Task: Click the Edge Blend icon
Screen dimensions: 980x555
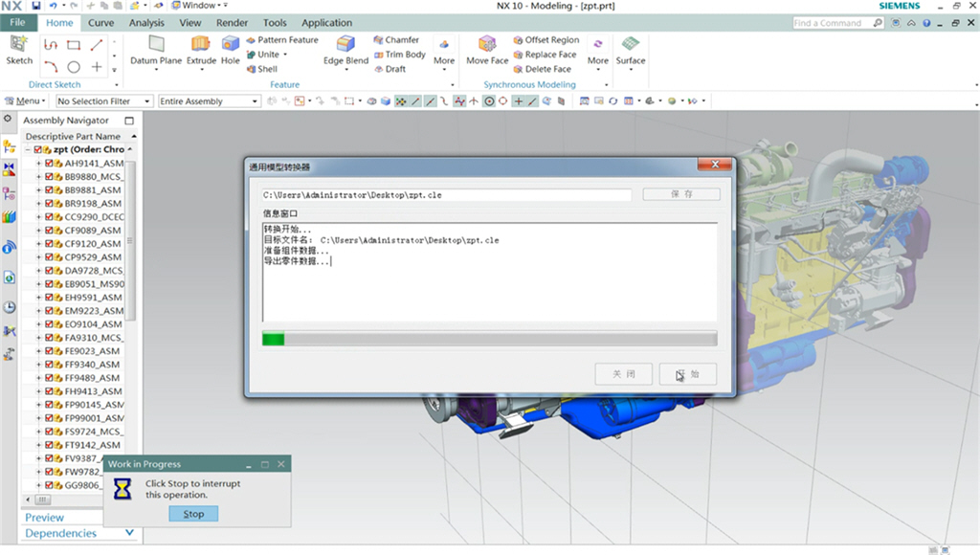Action: [345, 45]
